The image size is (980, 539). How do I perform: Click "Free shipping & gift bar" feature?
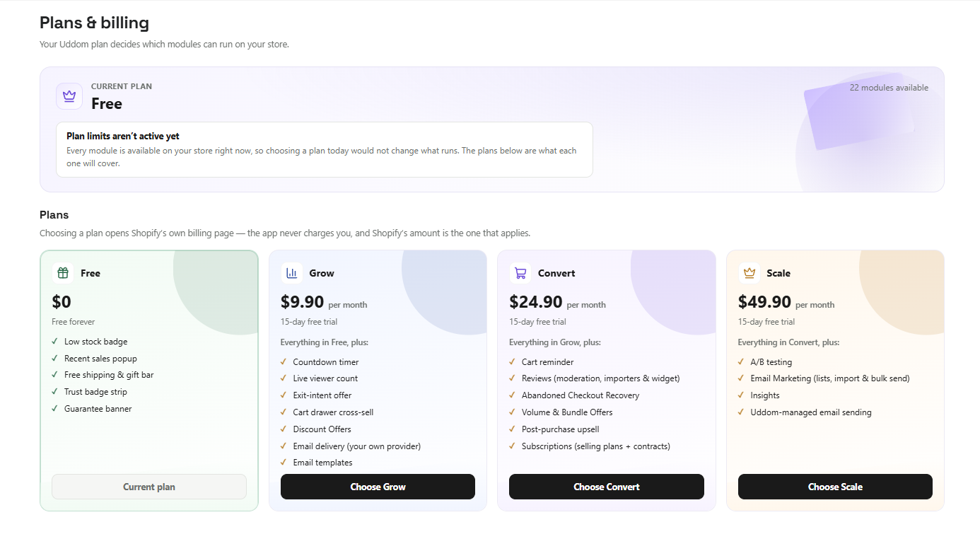[x=109, y=375]
